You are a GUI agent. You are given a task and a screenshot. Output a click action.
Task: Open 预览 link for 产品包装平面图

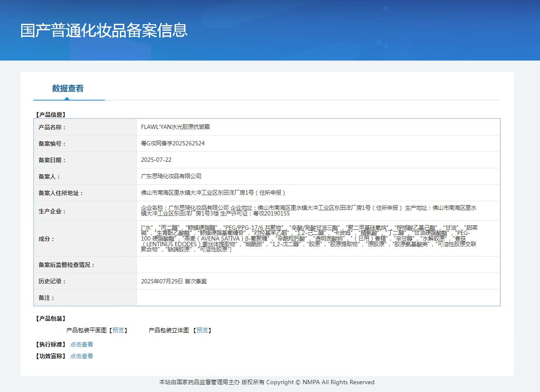[x=118, y=330]
